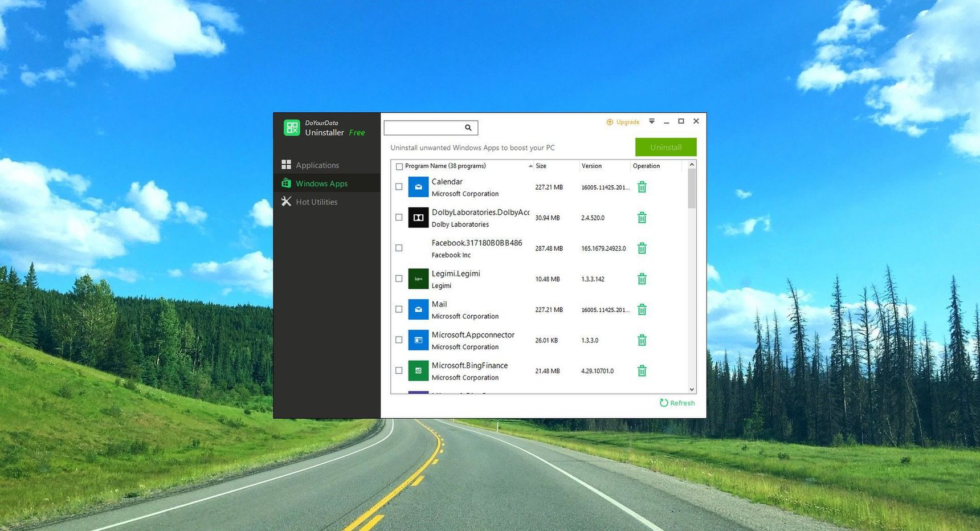Switch to Windows Apps section
This screenshot has height=531, width=980.
coord(326,183)
